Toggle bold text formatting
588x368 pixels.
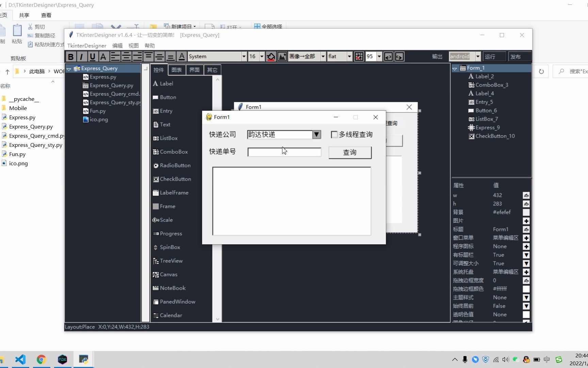pos(71,56)
